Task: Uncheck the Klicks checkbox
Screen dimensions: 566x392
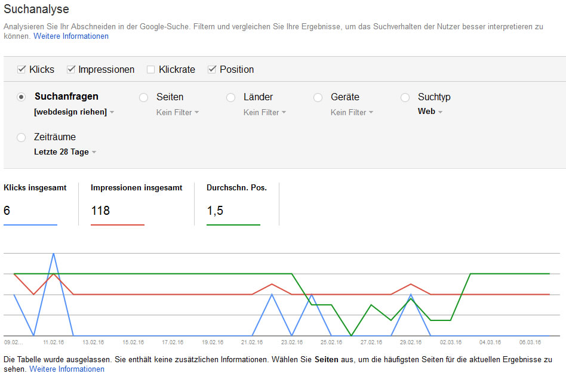Action: point(21,69)
